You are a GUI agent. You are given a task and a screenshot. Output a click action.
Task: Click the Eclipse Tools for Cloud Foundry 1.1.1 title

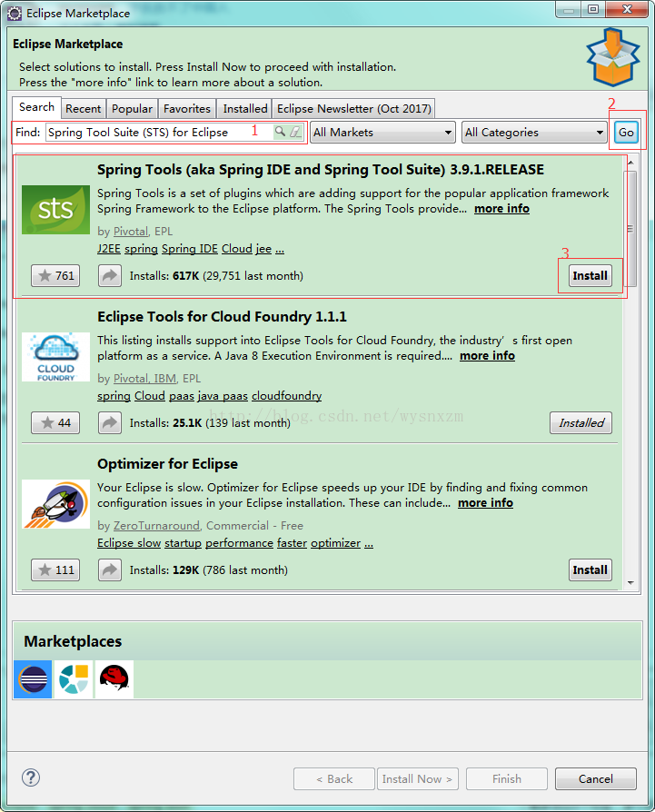(x=222, y=316)
